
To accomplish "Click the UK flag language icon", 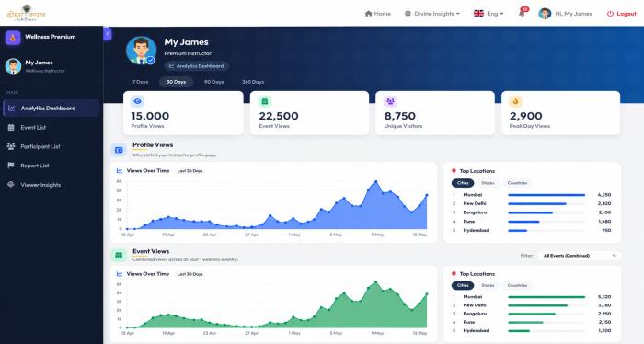I will [x=478, y=14].
